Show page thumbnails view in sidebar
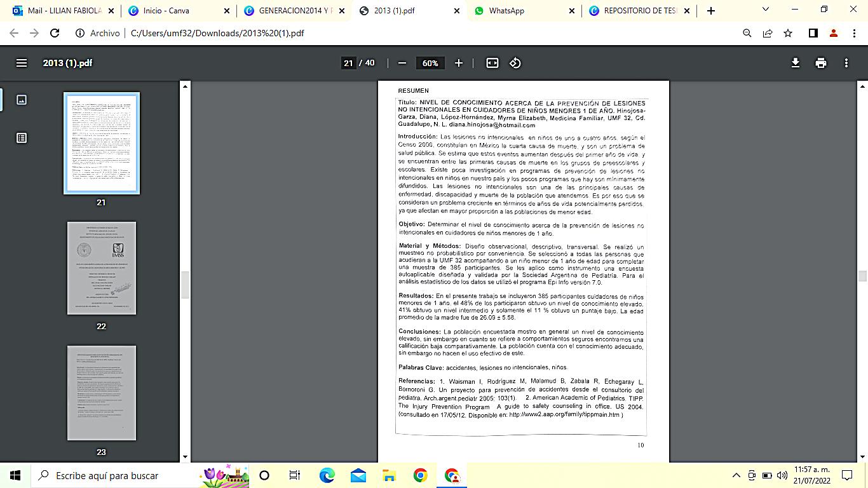This screenshot has height=488, width=868. [22, 100]
